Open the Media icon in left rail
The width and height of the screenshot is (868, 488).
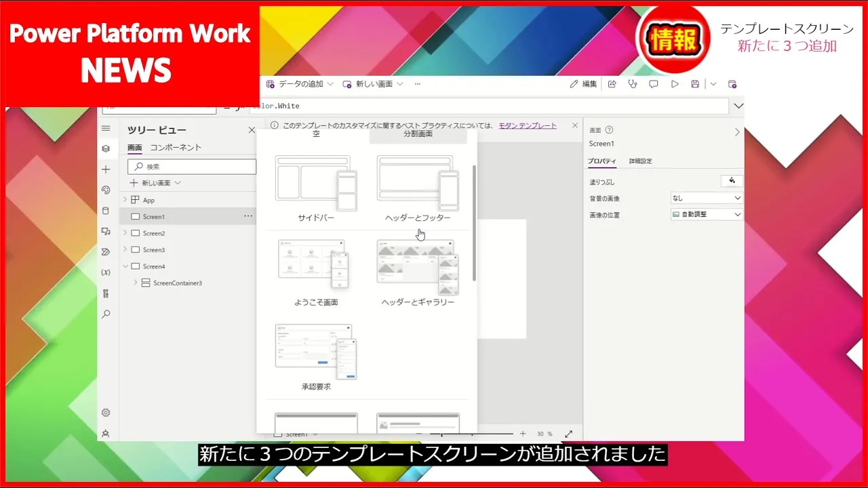coord(106,231)
